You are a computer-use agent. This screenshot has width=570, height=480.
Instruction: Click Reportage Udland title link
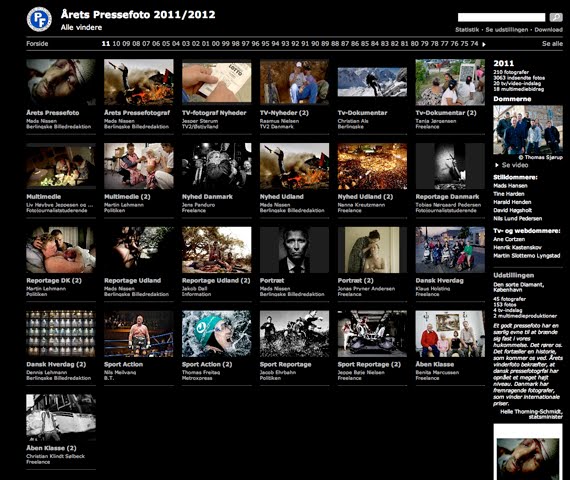tap(132, 281)
